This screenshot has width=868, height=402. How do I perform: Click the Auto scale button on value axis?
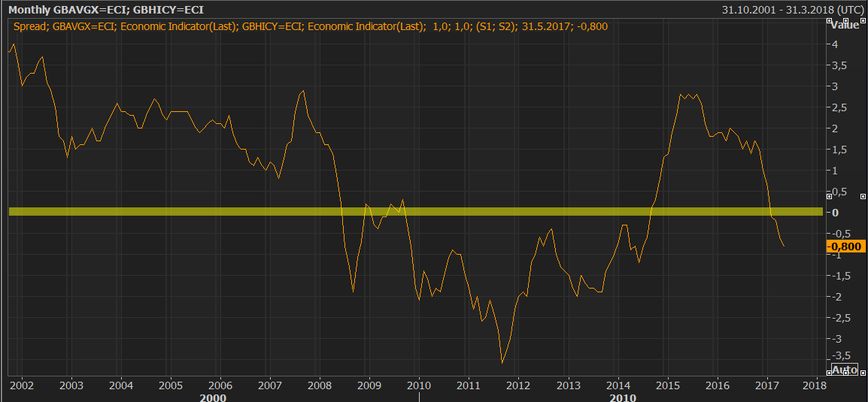click(845, 370)
